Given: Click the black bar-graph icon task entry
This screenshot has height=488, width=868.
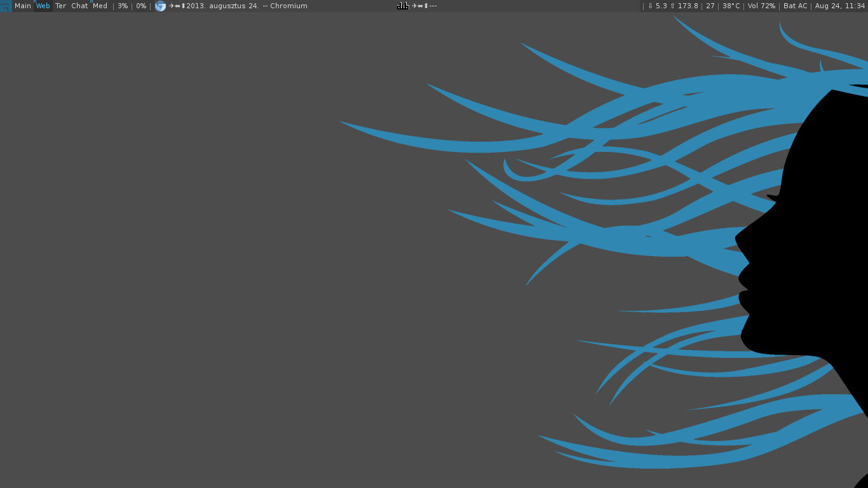Looking at the screenshot, I should [x=403, y=6].
